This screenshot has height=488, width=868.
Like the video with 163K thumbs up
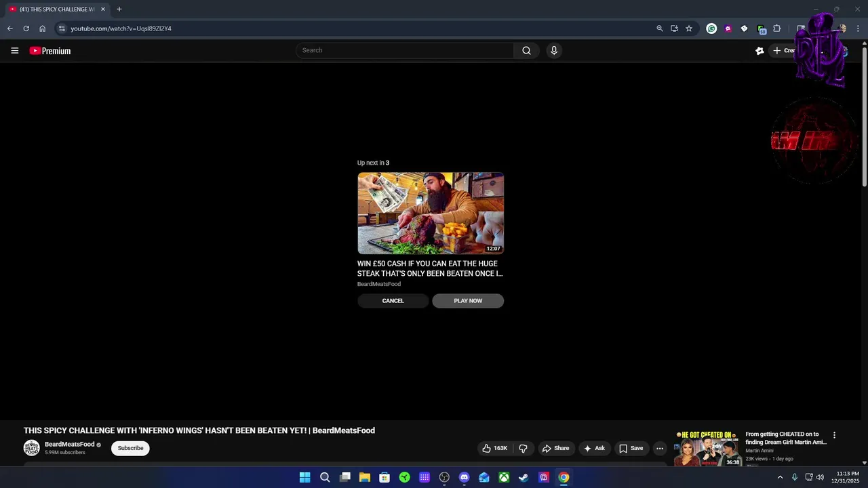tap(494, 448)
